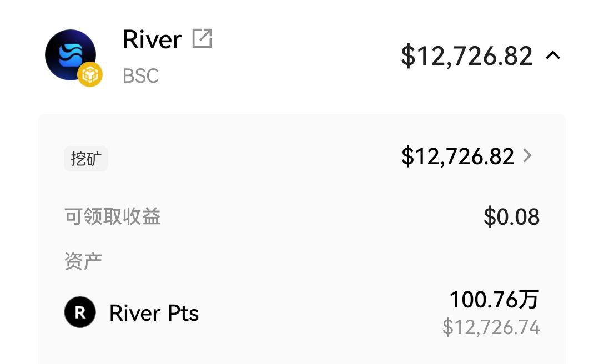The image size is (604, 364).
Task: Click the header total $12,726.82 beside River
Action: (466, 56)
